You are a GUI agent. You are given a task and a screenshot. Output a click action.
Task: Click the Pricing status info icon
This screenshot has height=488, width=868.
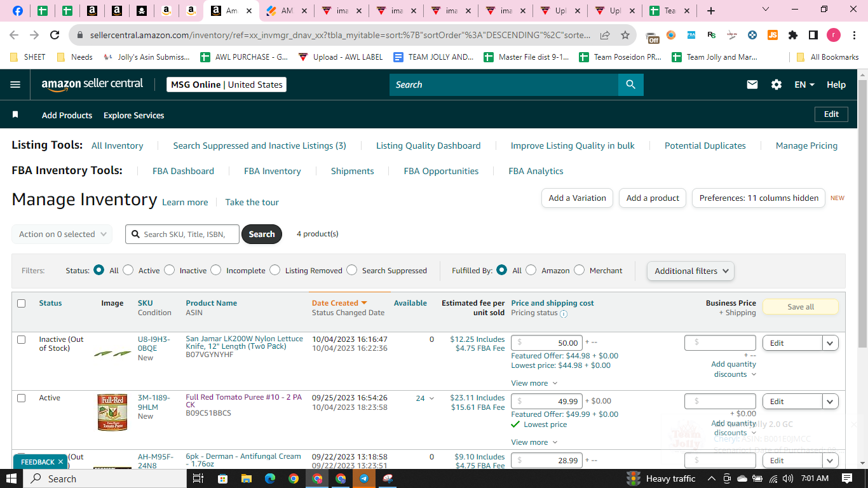pyautogui.click(x=564, y=313)
